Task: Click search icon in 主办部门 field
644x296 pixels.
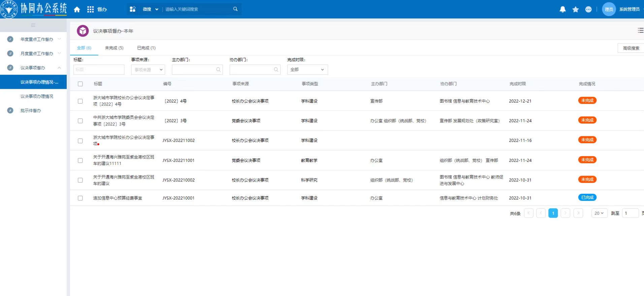Action: point(218,70)
